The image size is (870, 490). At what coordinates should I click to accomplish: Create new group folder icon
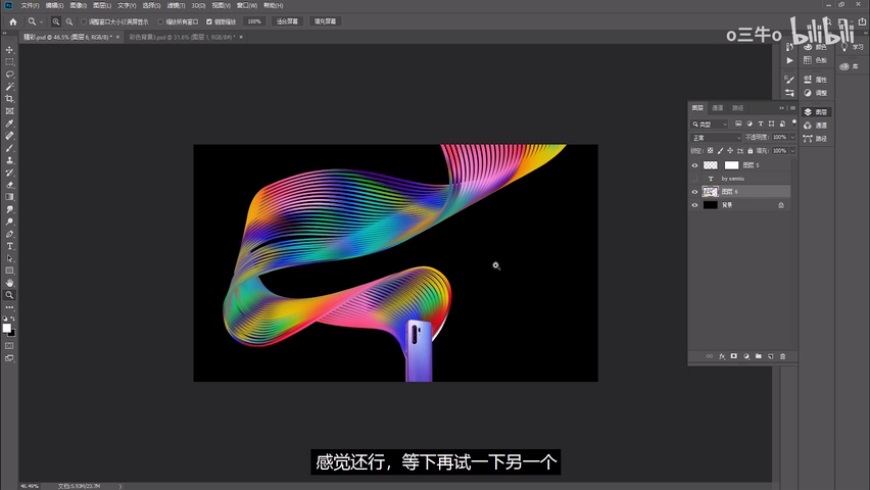tap(758, 356)
